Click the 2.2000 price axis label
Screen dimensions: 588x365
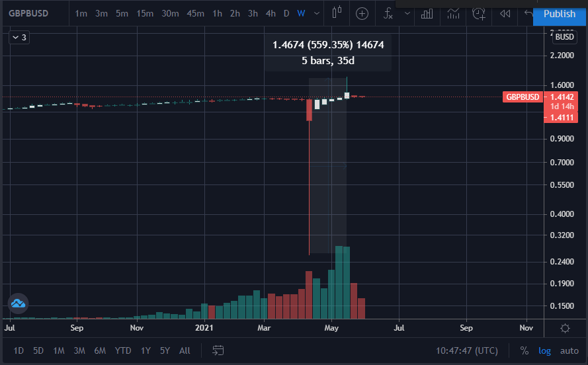562,56
